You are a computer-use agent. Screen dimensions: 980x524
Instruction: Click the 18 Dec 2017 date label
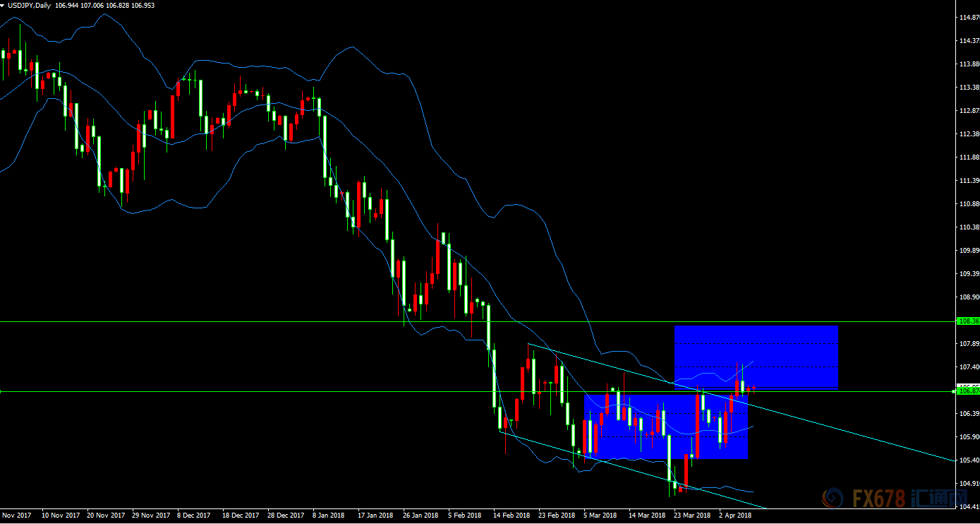coord(241,516)
